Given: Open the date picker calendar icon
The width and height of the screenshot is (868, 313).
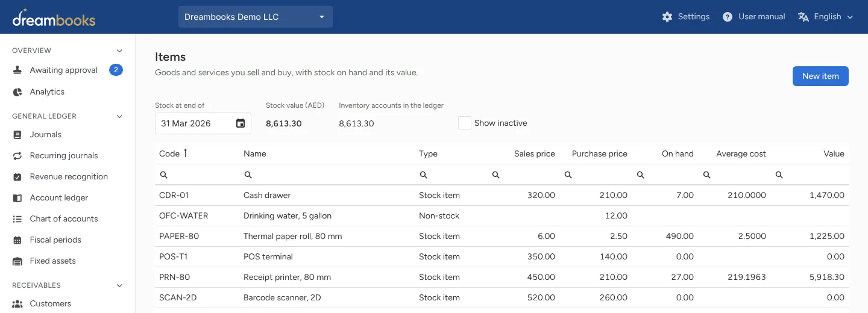Looking at the screenshot, I should tap(241, 123).
